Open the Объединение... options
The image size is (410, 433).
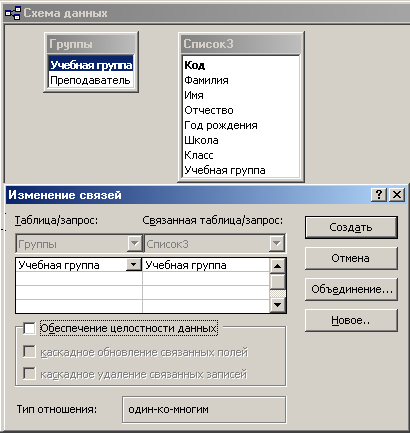click(x=351, y=289)
